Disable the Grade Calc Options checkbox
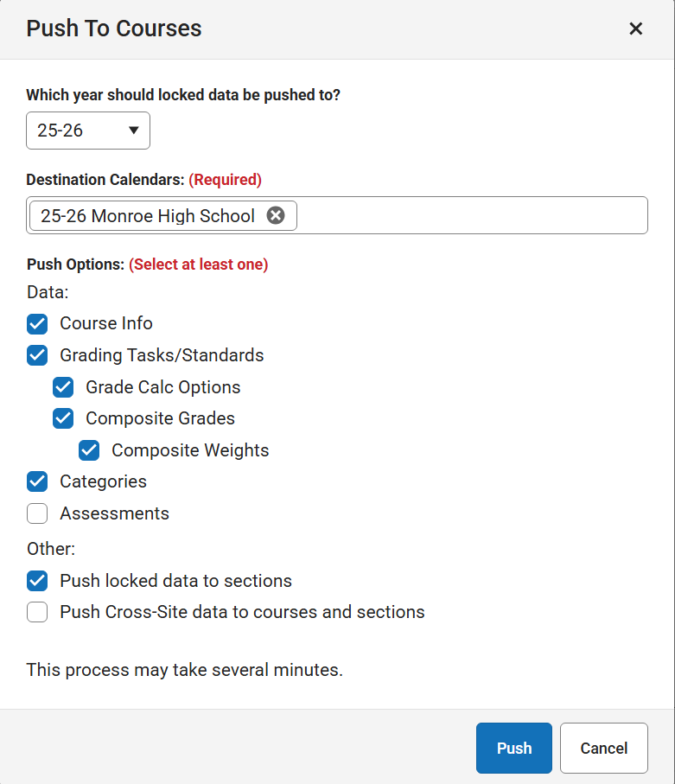 [63, 387]
